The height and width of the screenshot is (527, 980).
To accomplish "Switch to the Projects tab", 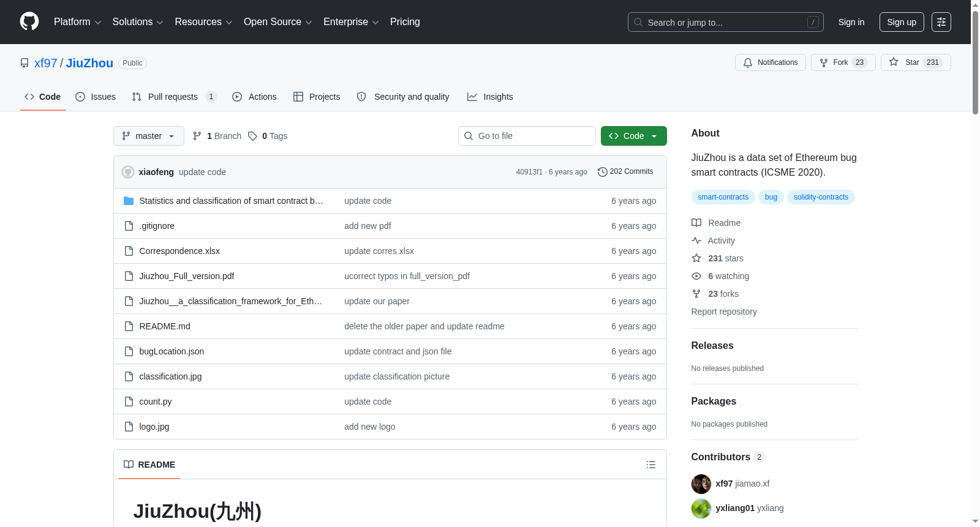I will click(317, 97).
